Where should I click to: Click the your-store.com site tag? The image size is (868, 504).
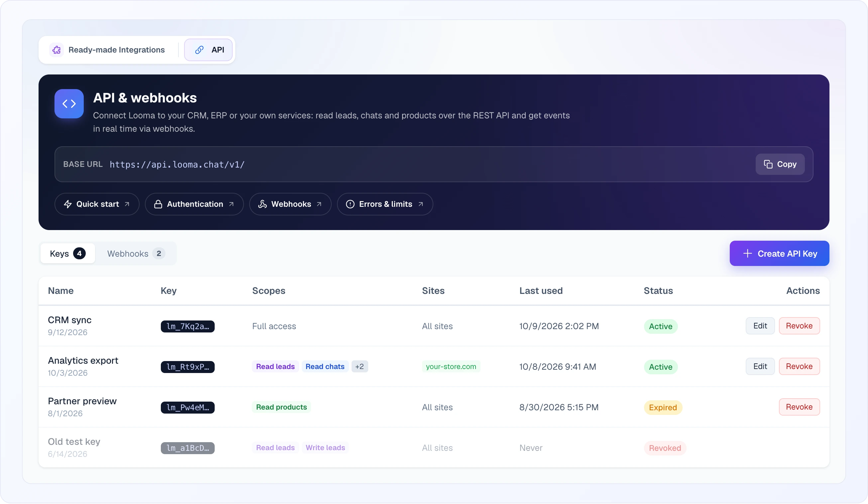coord(451,367)
